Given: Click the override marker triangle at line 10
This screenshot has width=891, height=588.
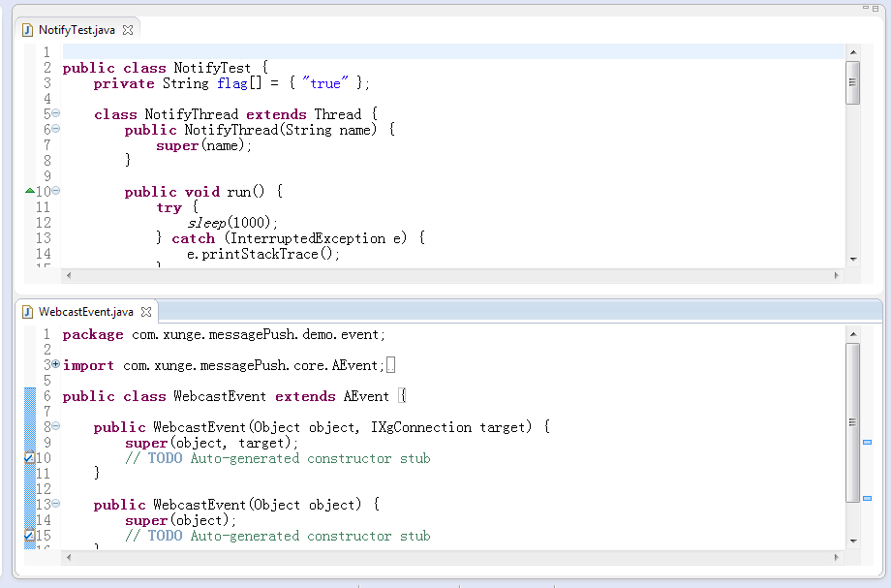Looking at the screenshot, I should click(x=30, y=191).
